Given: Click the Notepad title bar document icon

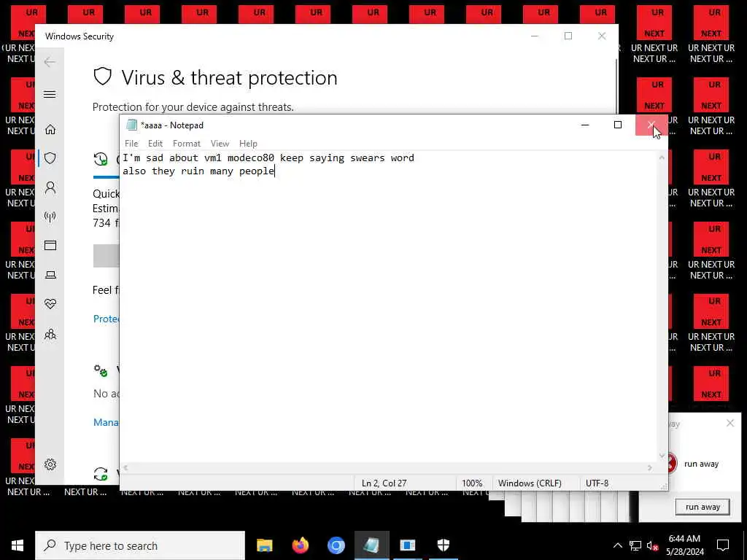Looking at the screenshot, I should pos(131,125).
